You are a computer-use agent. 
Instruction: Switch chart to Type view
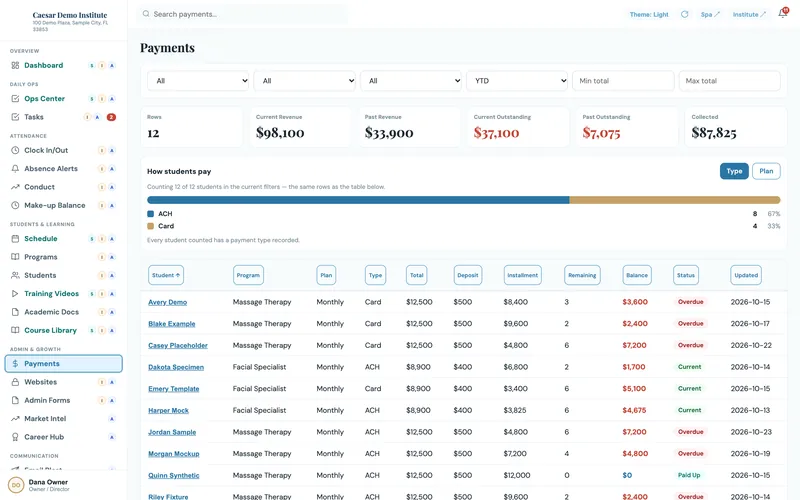click(734, 171)
